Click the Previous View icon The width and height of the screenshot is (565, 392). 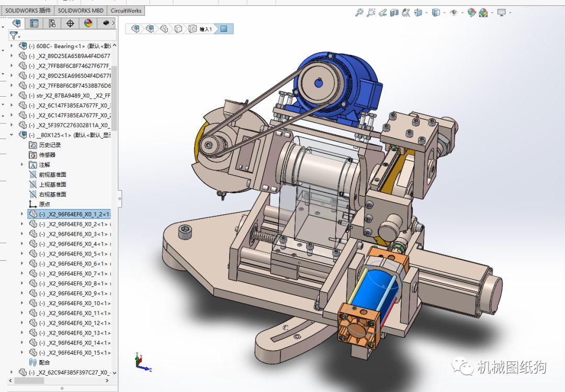coord(383,13)
